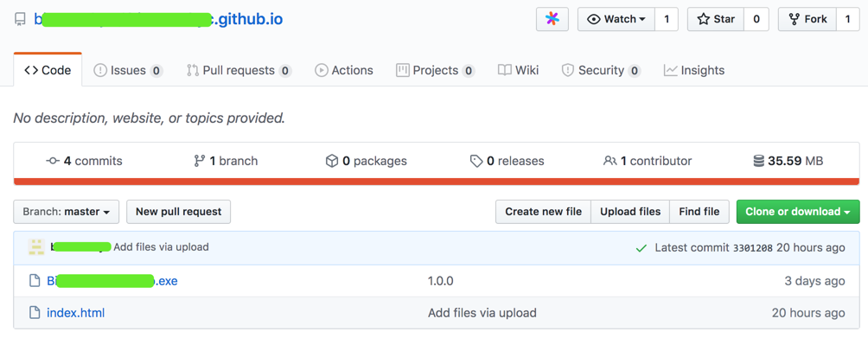Click index.html row's '20 hours ago' timestamp
Image resolution: width=868 pixels, height=338 pixels.
(808, 313)
